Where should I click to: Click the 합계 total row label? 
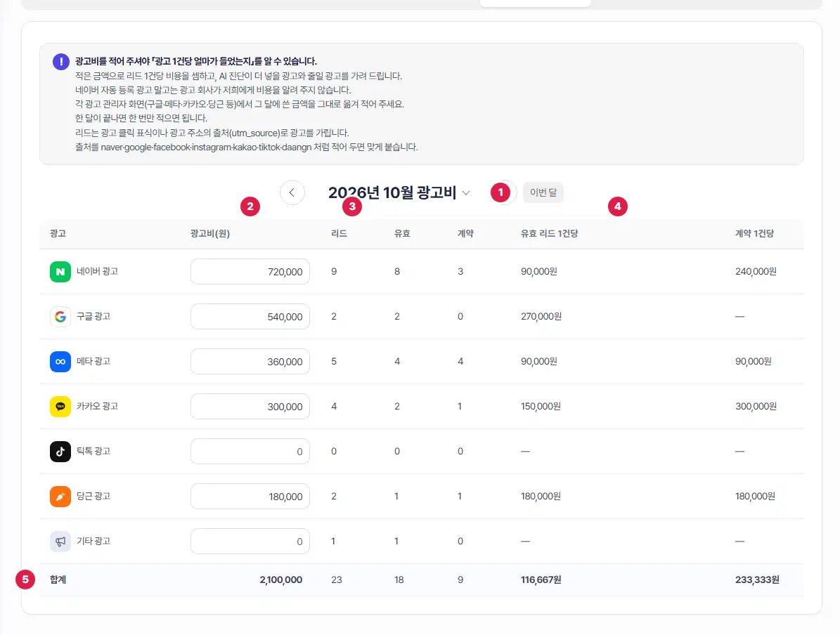click(58, 580)
